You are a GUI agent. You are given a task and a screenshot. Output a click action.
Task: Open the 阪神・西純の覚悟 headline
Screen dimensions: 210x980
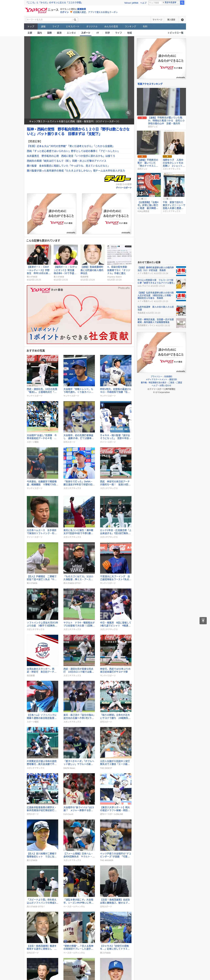tap(78, 131)
